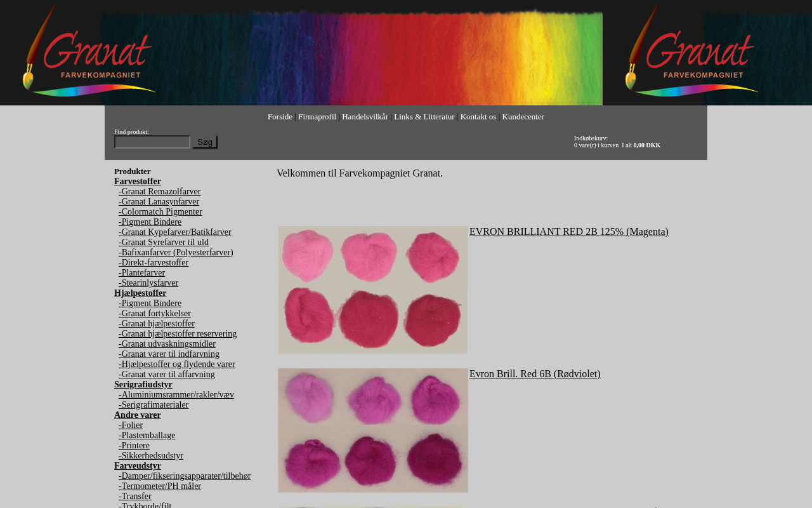
Task: Select Granat udvaskningsmidler
Action: tap(167, 344)
